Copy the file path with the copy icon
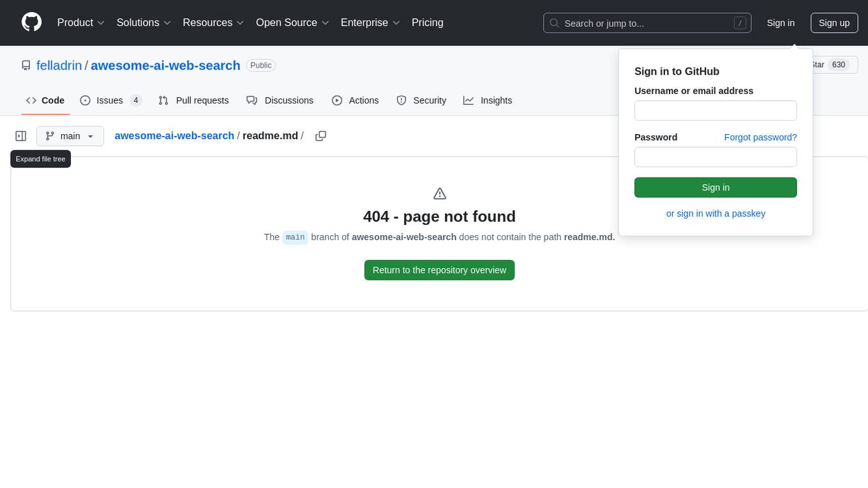 click(321, 136)
